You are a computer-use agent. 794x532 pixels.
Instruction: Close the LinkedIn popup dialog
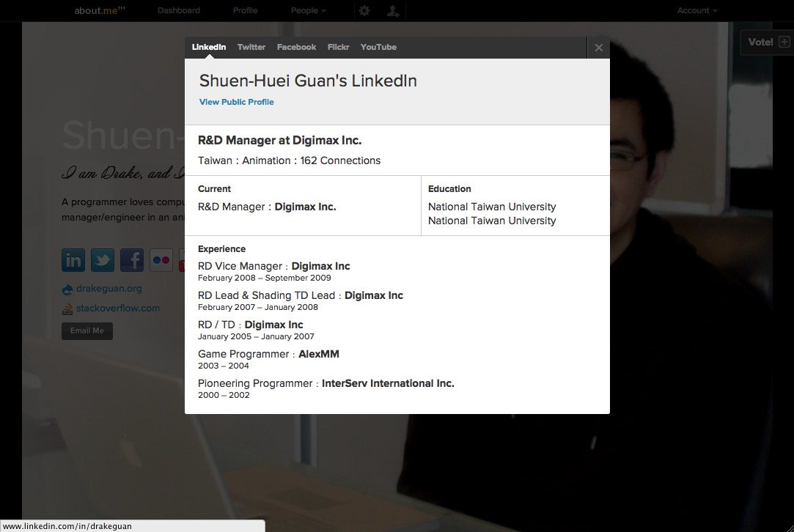click(598, 48)
